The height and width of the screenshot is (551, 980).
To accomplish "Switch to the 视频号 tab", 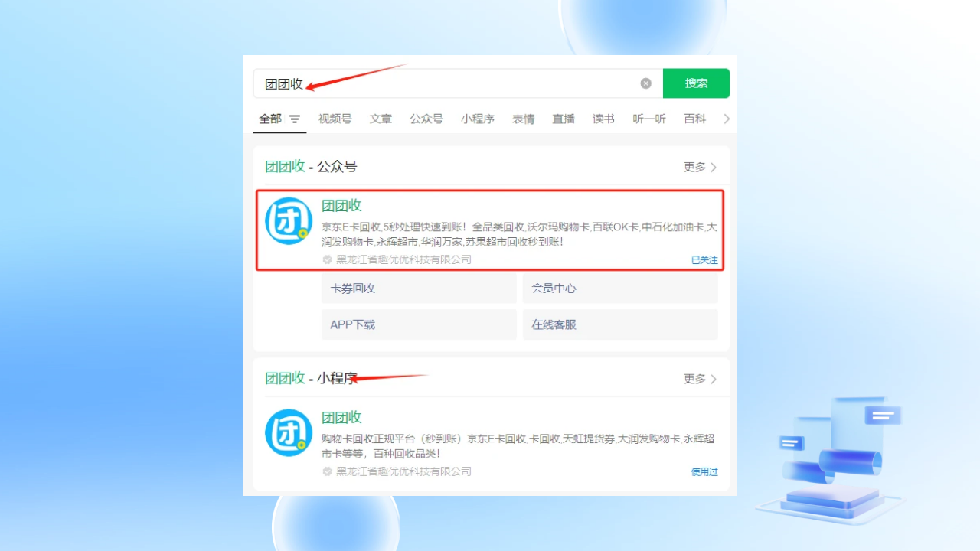I will pyautogui.click(x=335, y=119).
